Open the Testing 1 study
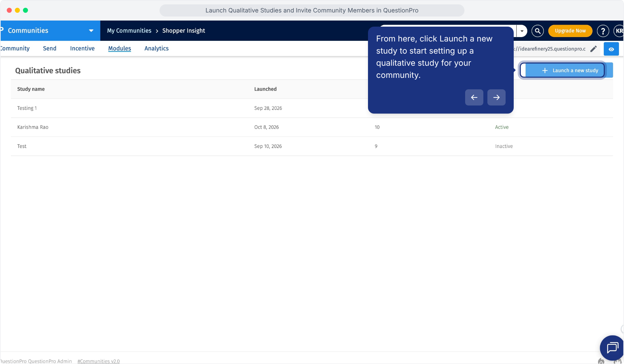624x364 pixels. (x=27, y=108)
